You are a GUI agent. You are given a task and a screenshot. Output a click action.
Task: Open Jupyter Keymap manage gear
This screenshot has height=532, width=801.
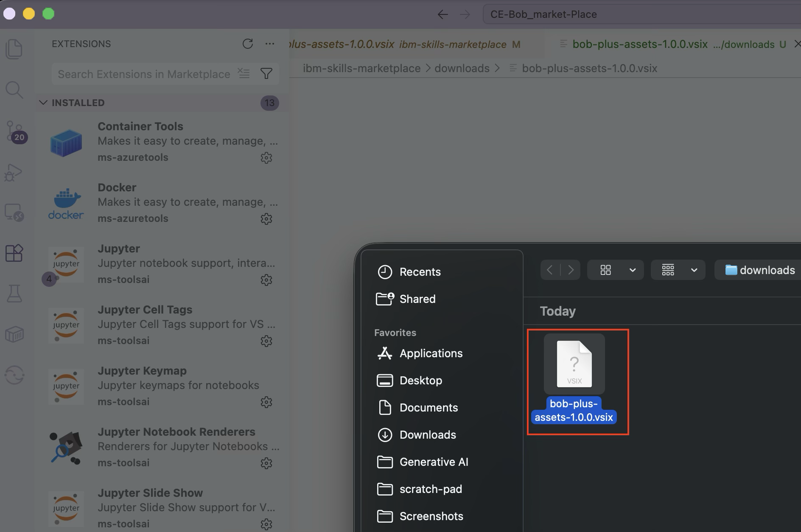point(266,402)
